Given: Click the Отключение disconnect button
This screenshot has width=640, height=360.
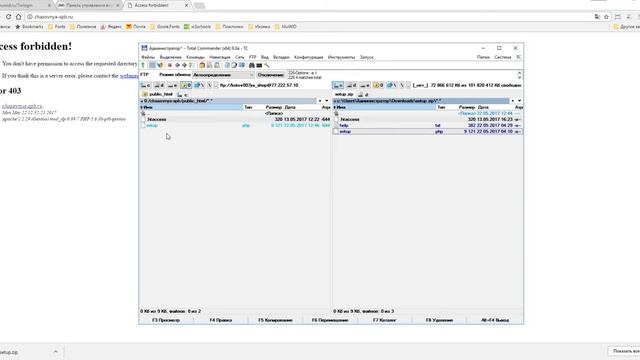Looking at the screenshot, I should point(271,75).
